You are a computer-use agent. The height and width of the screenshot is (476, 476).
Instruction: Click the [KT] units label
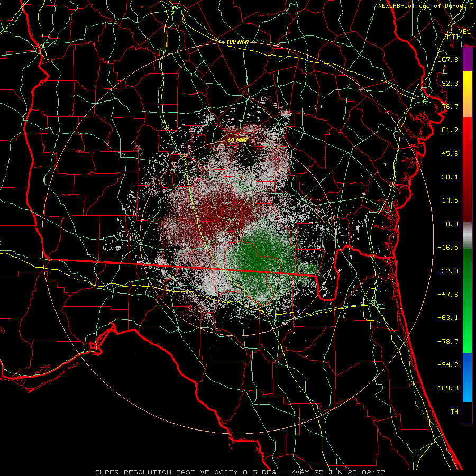452,36
